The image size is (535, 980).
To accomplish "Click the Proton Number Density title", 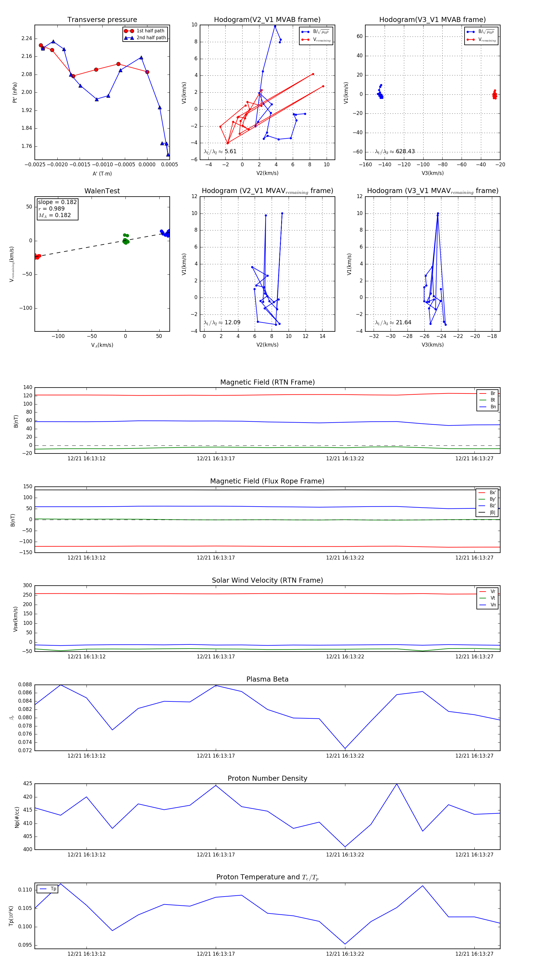I will pos(267,778).
